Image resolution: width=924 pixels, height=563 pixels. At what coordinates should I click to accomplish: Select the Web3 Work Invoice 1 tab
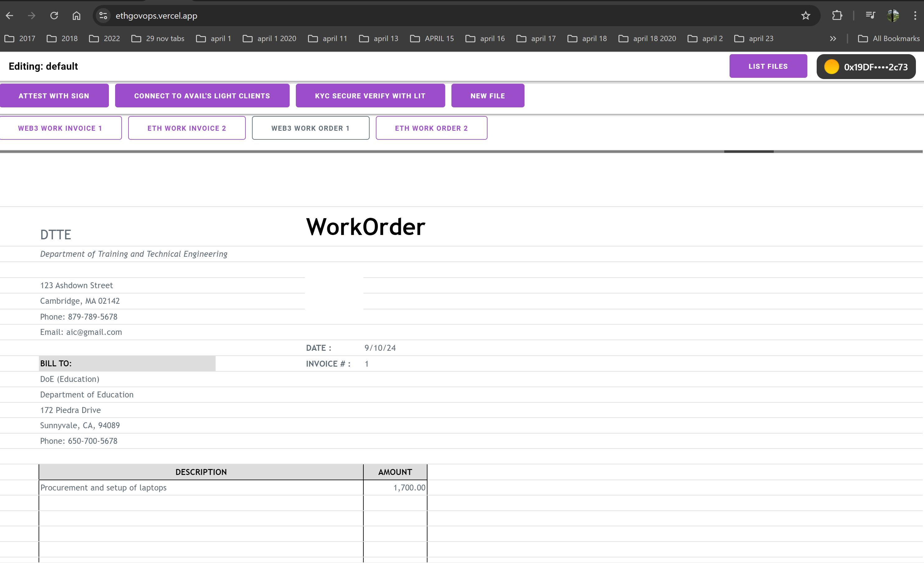pyautogui.click(x=59, y=128)
